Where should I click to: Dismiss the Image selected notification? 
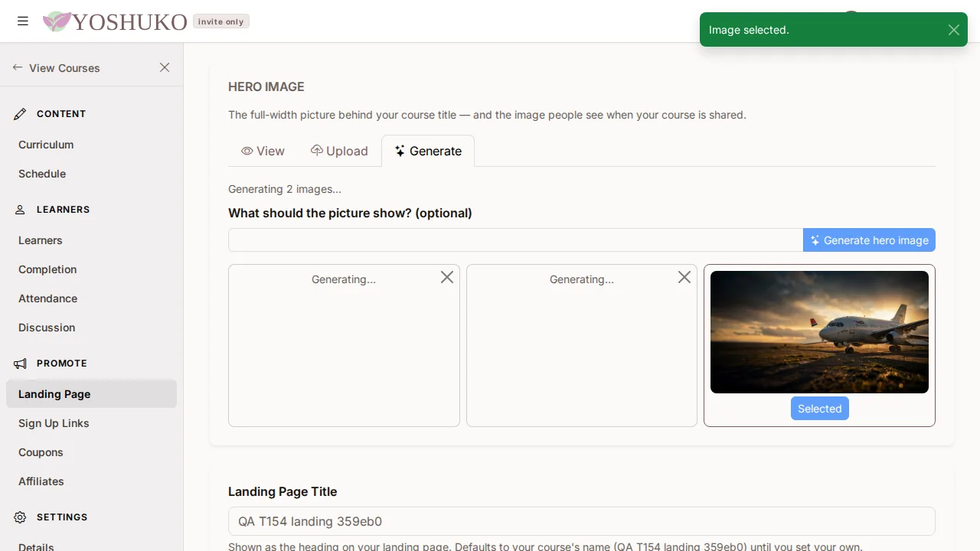tap(953, 30)
